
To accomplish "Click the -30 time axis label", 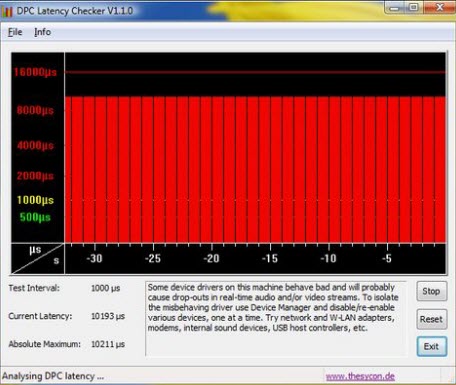I will (x=94, y=258).
